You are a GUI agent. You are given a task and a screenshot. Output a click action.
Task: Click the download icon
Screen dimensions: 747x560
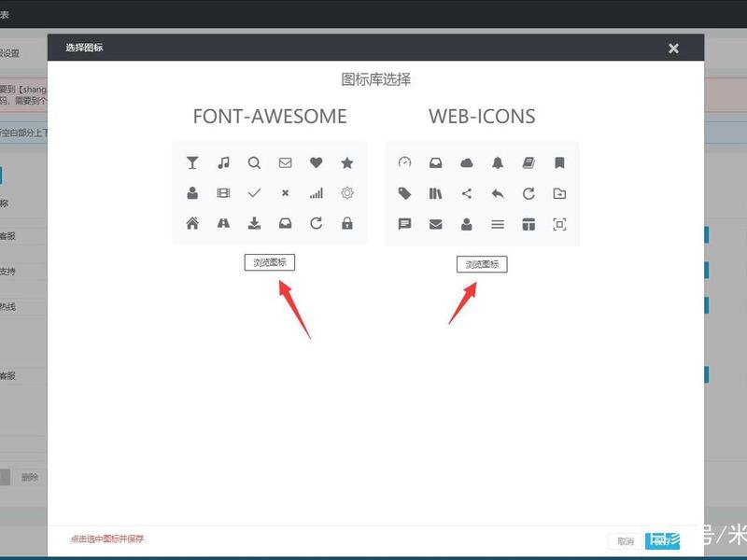click(x=254, y=223)
